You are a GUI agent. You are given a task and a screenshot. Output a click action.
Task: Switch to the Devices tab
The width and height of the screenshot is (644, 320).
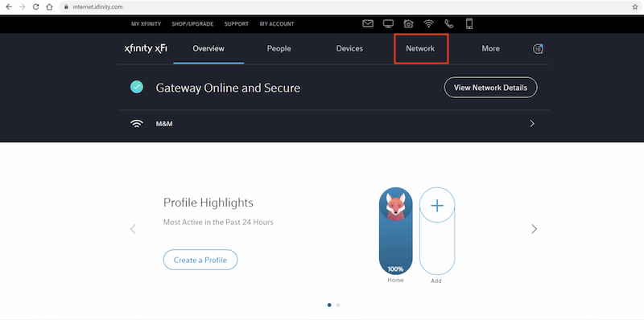(x=349, y=49)
